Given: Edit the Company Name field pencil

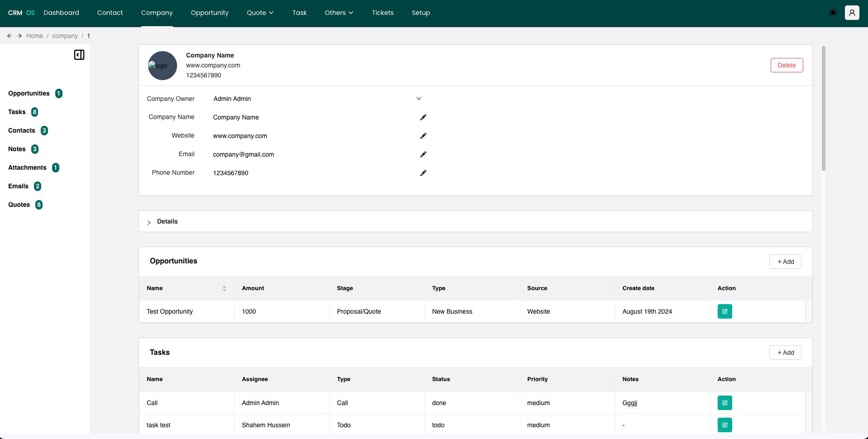Looking at the screenshot, I should coord(423,117).
